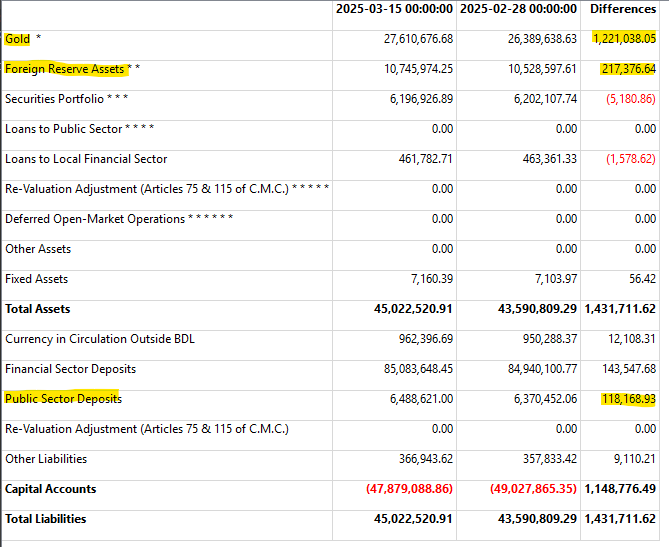Select Gold value 26,389,638.63

tap(542, 39)
